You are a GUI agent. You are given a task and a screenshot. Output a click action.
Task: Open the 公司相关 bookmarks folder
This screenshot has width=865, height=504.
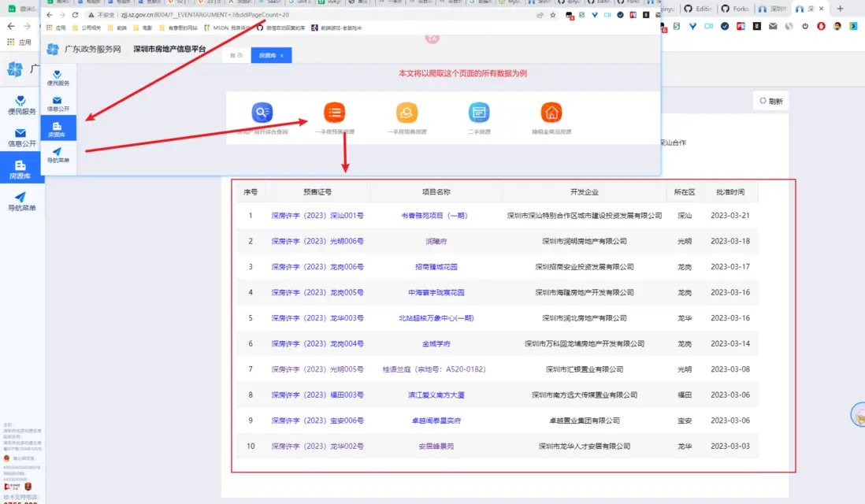(x=87, y=28)
